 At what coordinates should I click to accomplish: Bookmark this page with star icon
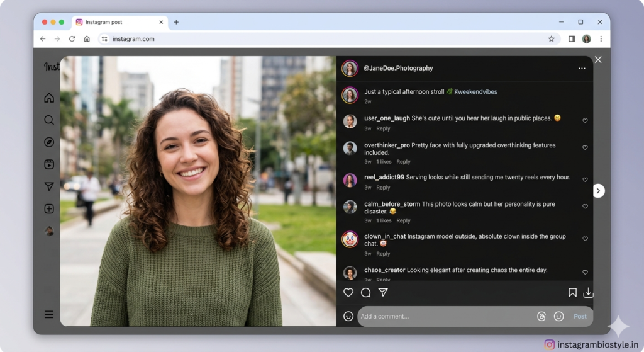tap(551, 38)
